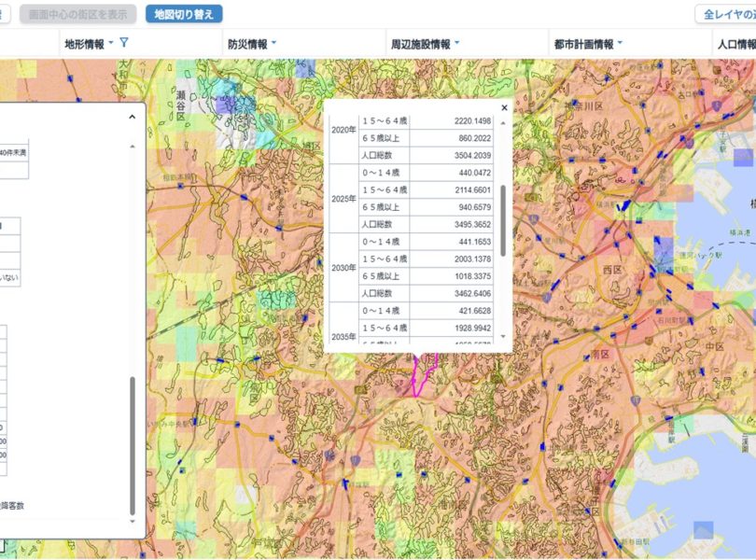The height and width of the screenshot is (560, 756).
Task: Click the 画面中心の街区を表示 button
Action: (x=77, y=14)
